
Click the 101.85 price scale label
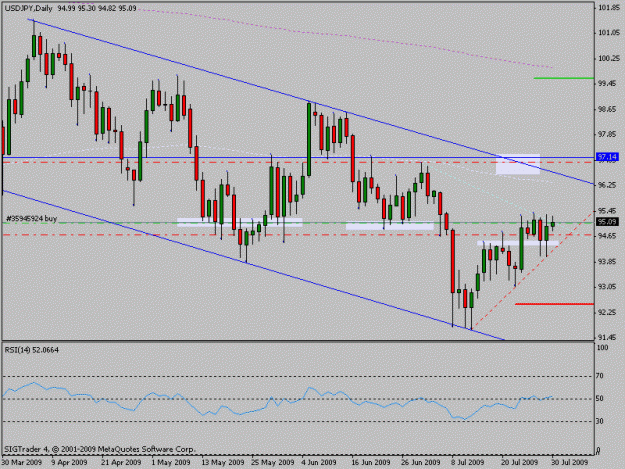pos(608,8)
